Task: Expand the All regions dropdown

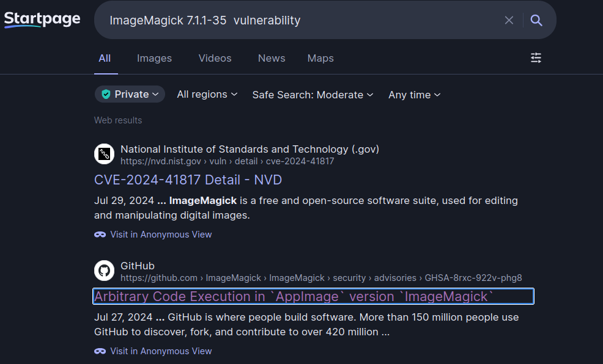Action: click(207, 94)
